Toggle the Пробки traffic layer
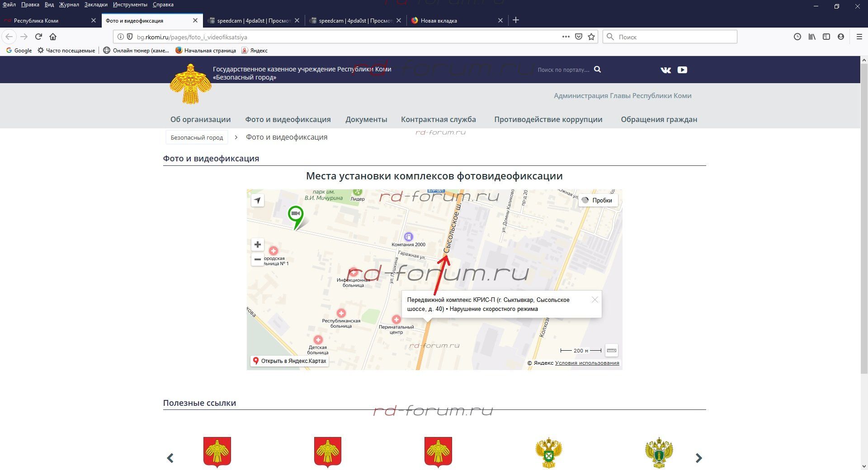Viewport: 868px width, 470px height. [x=598, y=200]
